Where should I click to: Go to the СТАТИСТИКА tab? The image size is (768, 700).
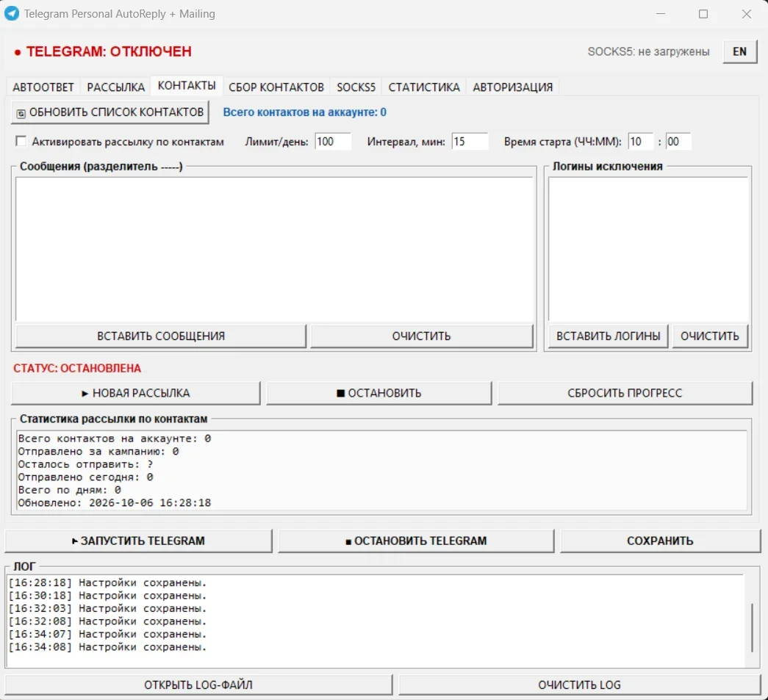[424, 87]
